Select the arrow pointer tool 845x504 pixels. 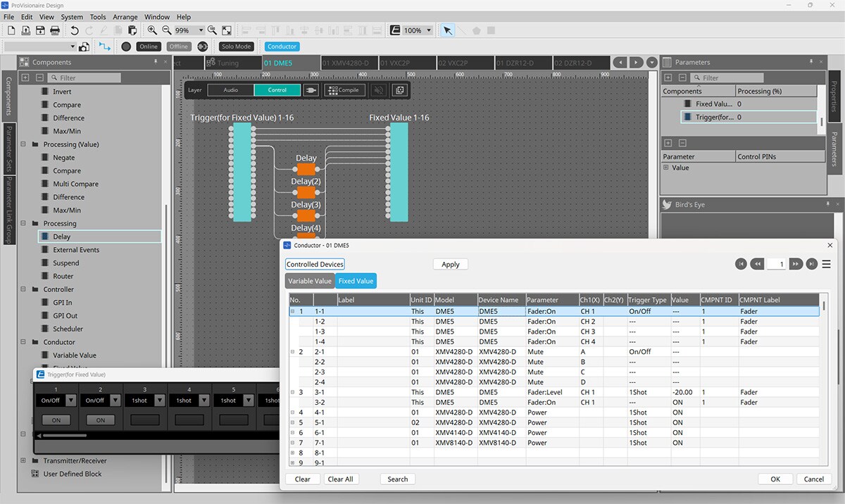(447, 30)
